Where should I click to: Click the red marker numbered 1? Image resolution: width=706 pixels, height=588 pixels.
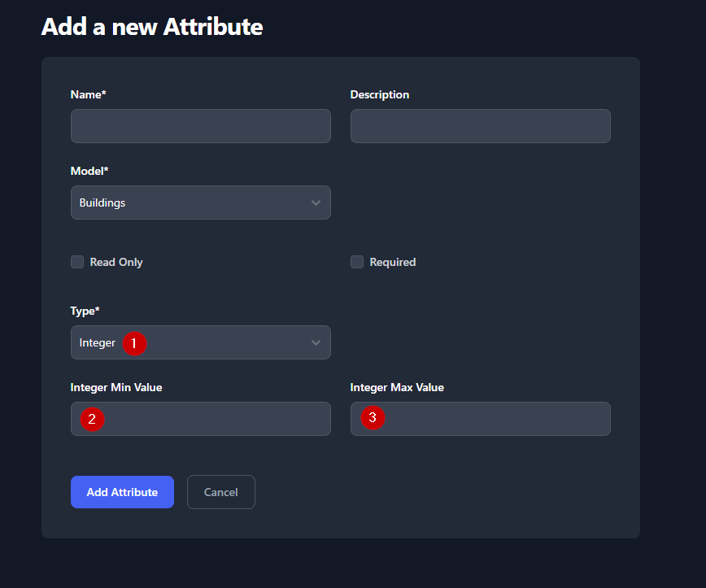[134, 343]
